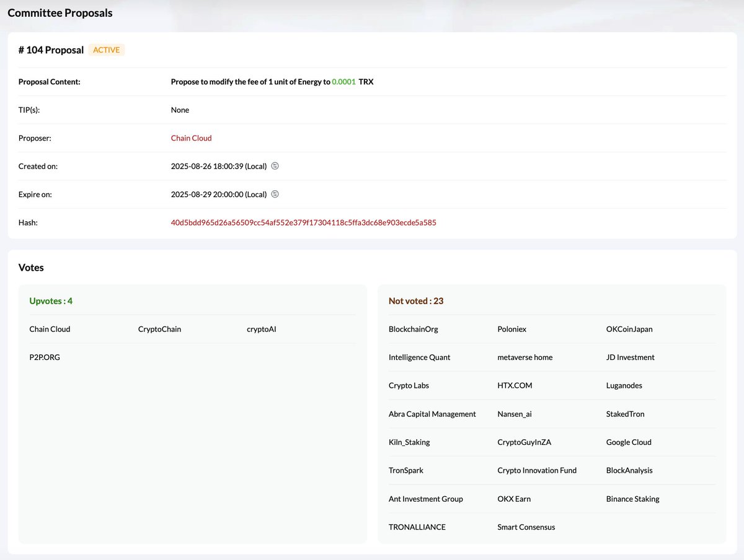This screenshot has height=560, width=744.
Task: Select Google Cloud entry
Action: (629, 442)
